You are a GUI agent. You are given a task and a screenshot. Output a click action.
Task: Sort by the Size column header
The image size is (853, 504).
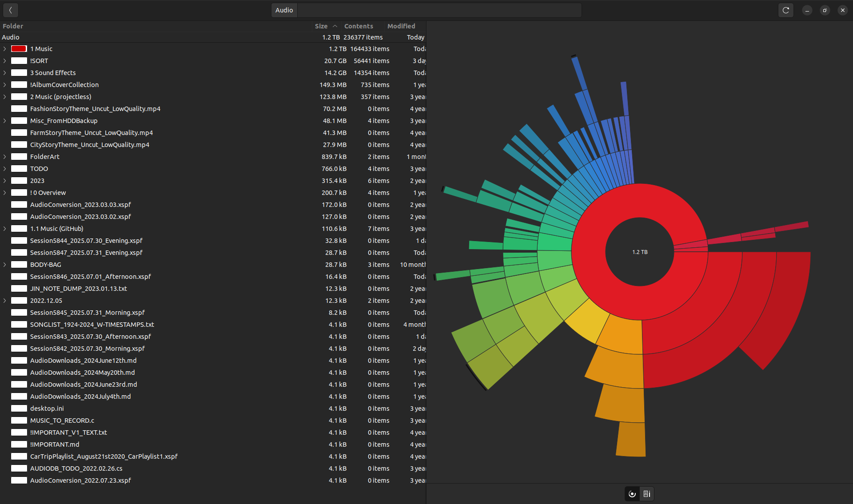(321, 26)
